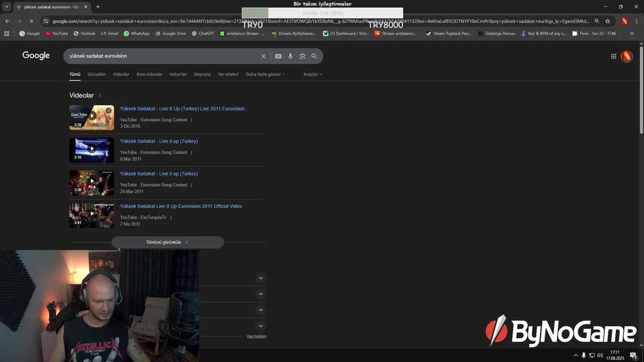This screenshot has height=362, width=644.
Task: Open the taskbar volume icon
Action: click(x=600, y=355)
